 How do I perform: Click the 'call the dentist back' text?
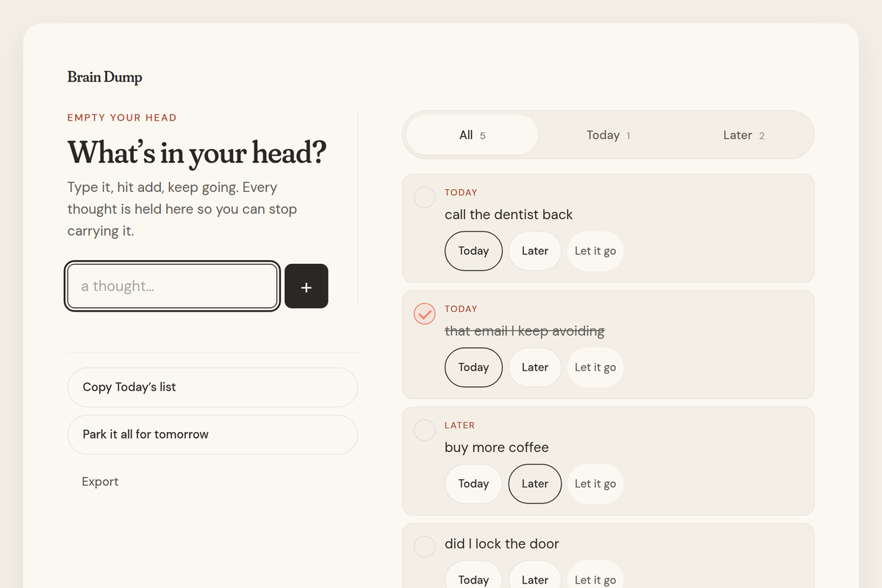point(509,215)
